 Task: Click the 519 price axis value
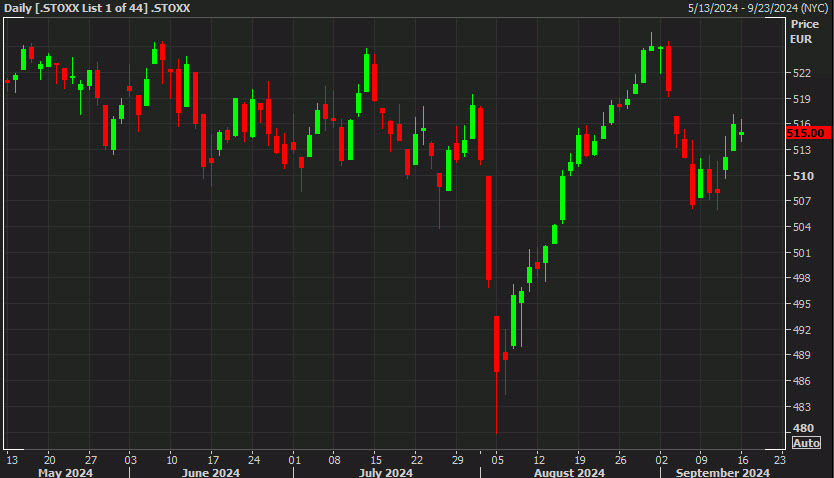coord(802,99)
